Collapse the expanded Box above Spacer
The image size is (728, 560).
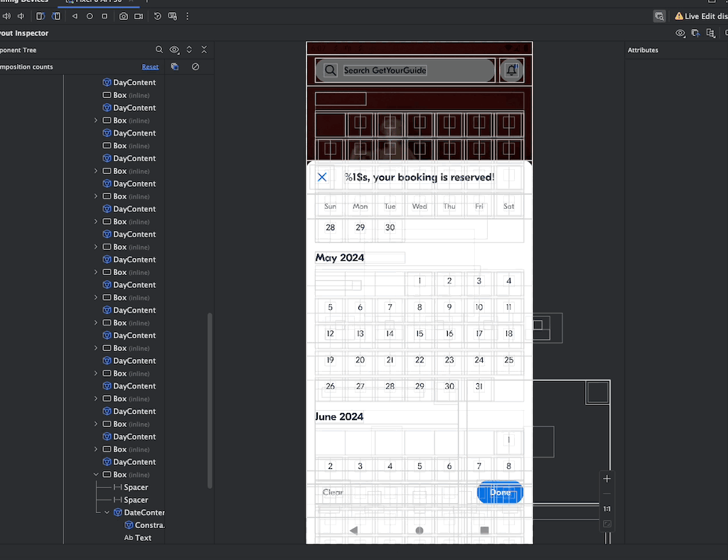coord(96,475)
